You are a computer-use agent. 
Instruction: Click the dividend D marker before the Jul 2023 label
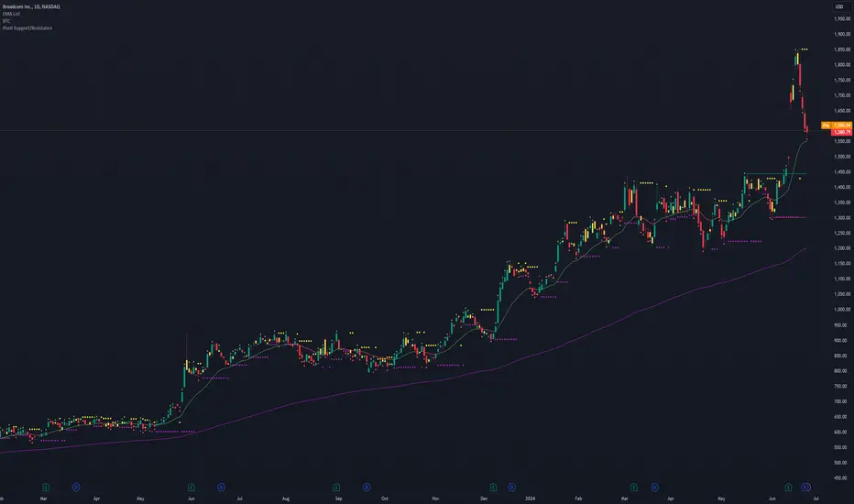(x=221, y=488)
